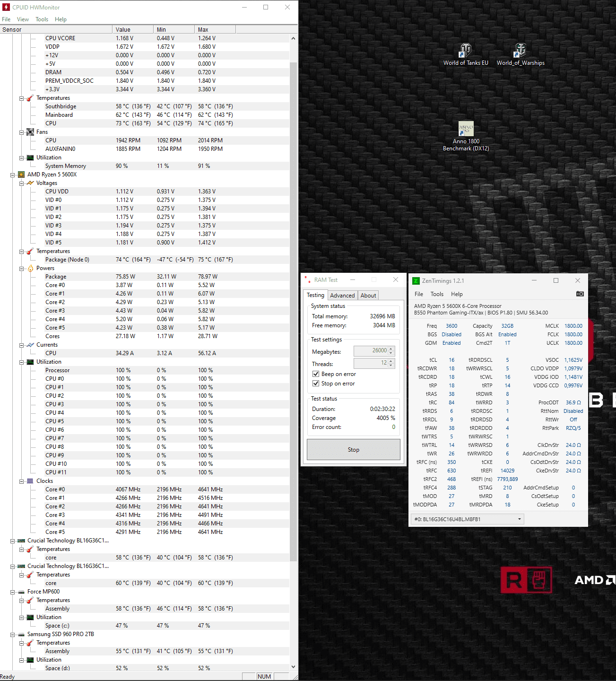The width and height of the screenshot is (616, 681).
Task: Click the HWMonitor vertical scrollbar thumb
Action: click(x=293, y=311)
